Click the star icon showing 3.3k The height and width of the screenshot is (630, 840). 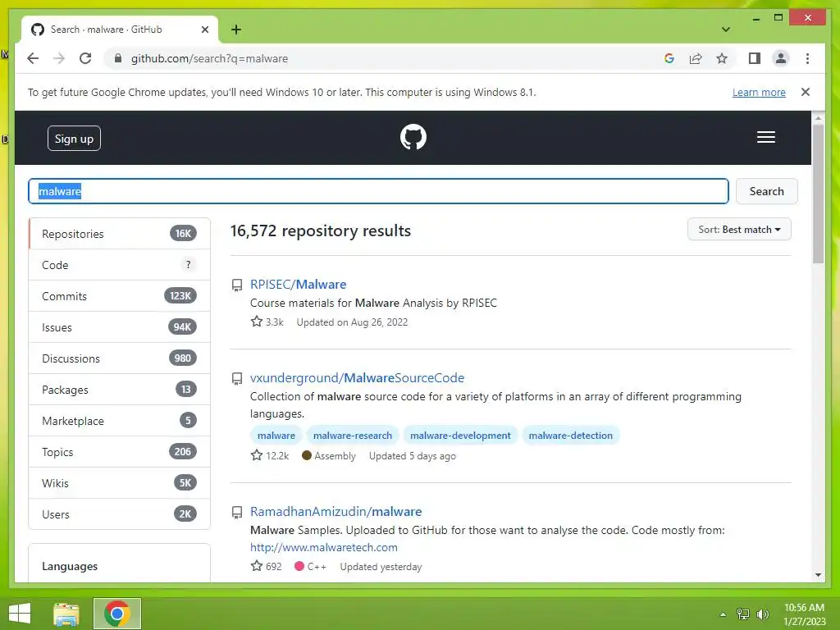pos(257,322)
